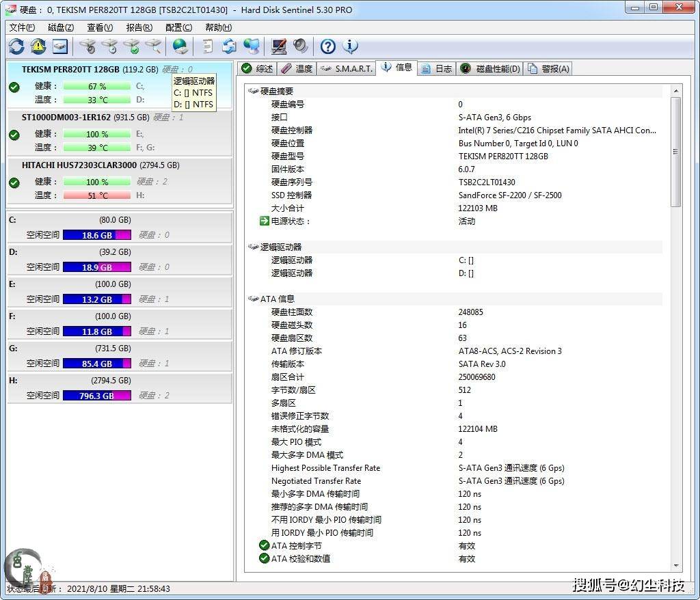700x600 pixels.
Task: Click the info panel scrollbar down arrow
Action: (x=675, y=567)
